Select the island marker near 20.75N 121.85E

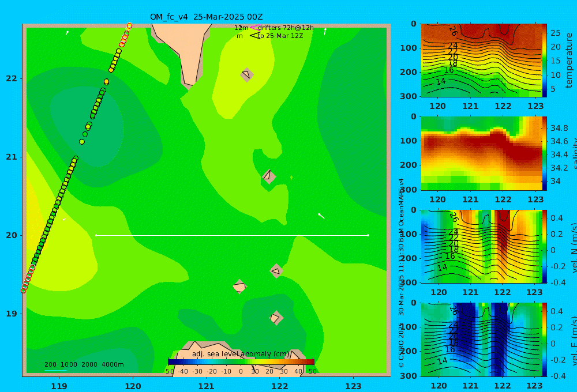tap(269, 176)
